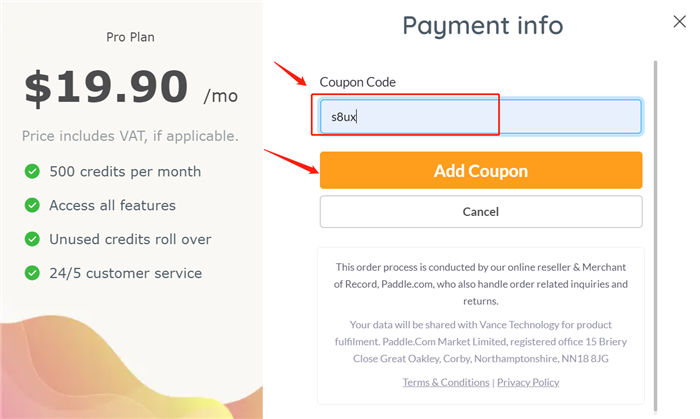Click the Pro Plan heading
The width and height of the screenshot is (700, 419).
pyautogui.click(x=130, y=37)
